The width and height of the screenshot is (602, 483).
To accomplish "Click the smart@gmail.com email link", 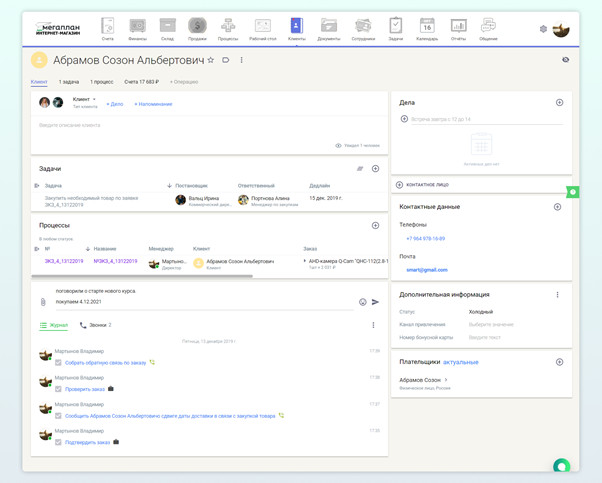I will [427, 270].
